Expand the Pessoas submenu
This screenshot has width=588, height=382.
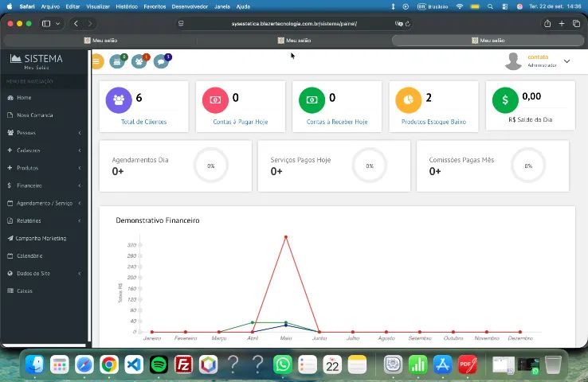[45, 133]
